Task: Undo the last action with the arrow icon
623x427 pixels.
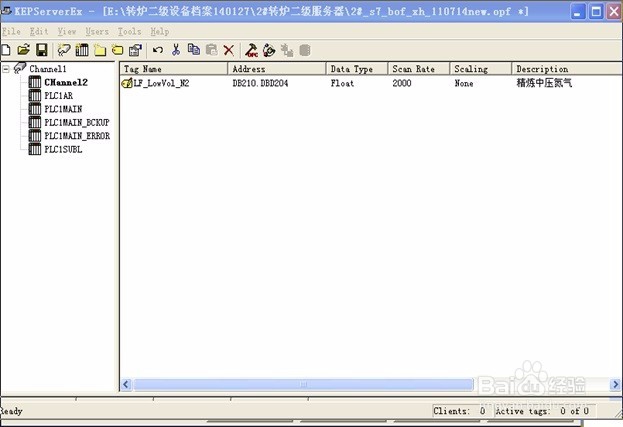Action: click(x=158, y=50)
